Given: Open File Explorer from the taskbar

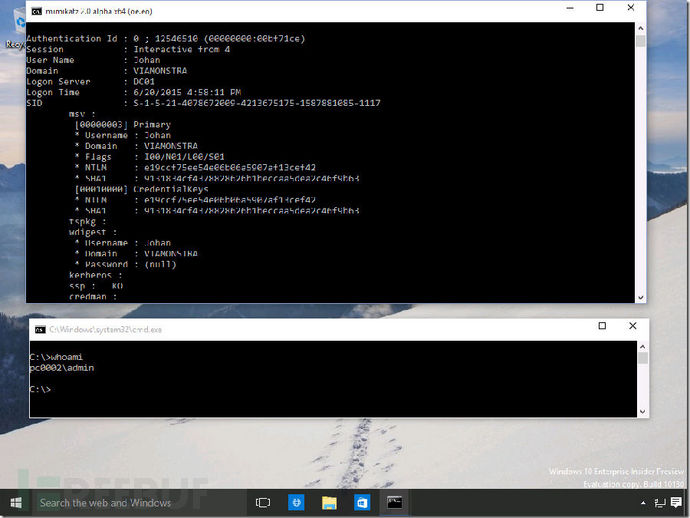Looking at the screenshot, I should (x=329, y=503).
